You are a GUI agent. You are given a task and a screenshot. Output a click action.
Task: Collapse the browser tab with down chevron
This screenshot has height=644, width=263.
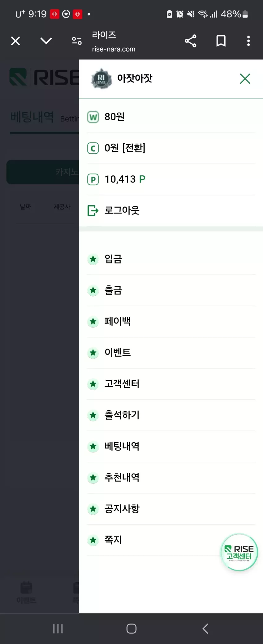click(46, 41)
